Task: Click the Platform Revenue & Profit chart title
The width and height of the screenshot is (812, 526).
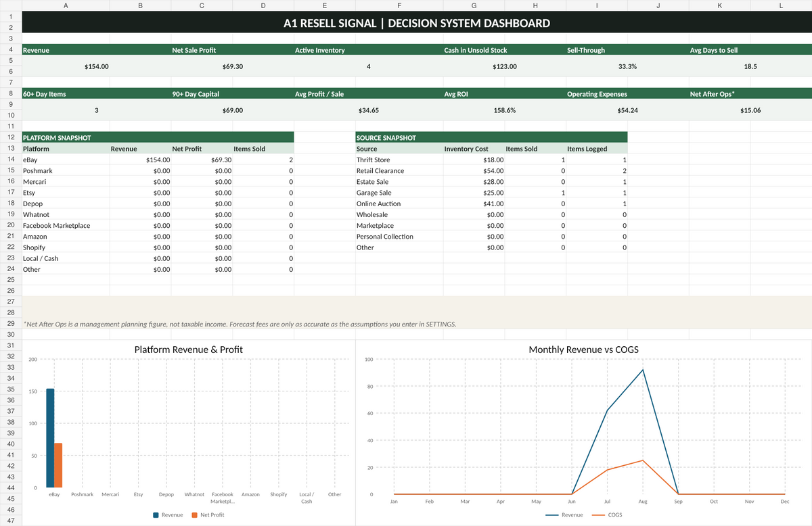Action: pos(189,350)
